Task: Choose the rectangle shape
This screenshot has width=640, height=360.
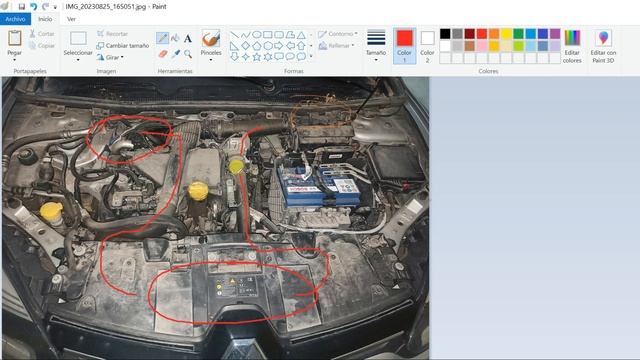Action: 268,35
